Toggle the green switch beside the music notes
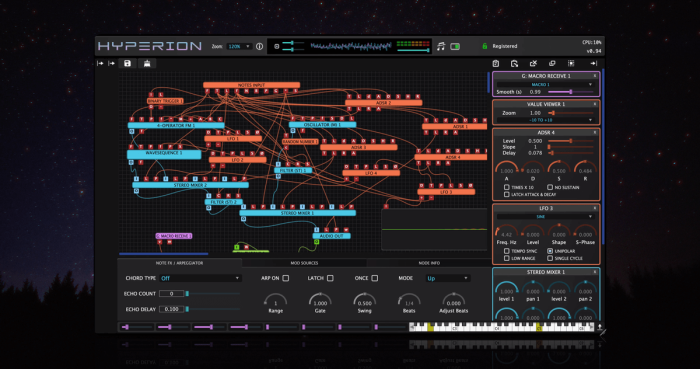 [455, 46]
